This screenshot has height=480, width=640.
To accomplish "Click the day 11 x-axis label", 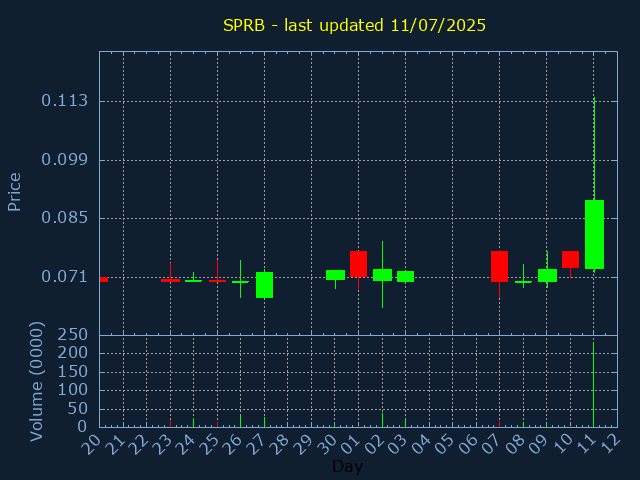I will pos(585,444).
